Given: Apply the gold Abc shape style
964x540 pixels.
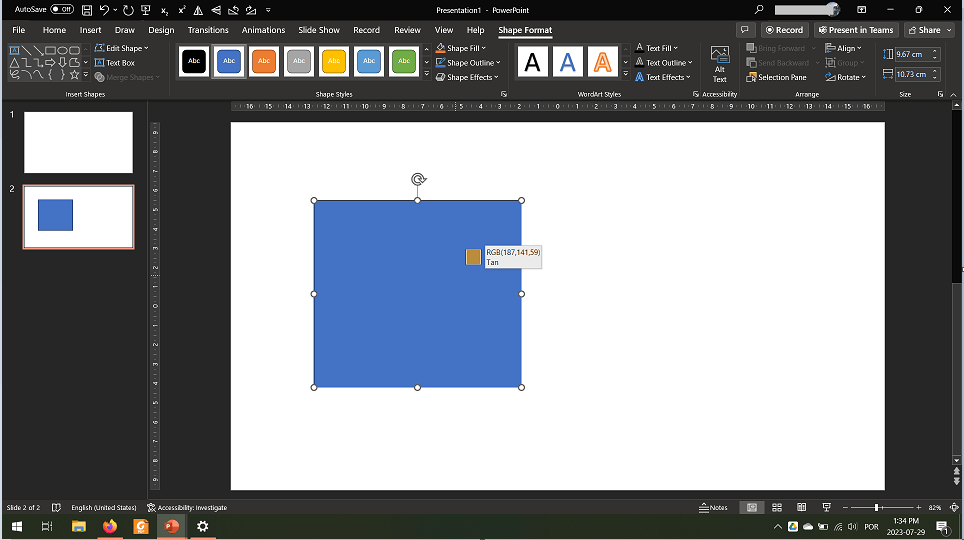Looking at the screenshot, I should pos(334,61).
